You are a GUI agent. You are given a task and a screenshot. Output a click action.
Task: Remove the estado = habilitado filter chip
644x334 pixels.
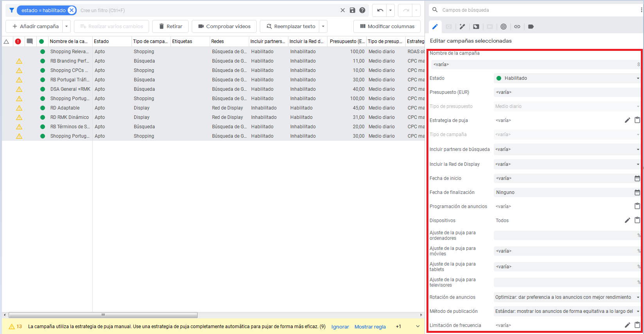pos(72,10)
